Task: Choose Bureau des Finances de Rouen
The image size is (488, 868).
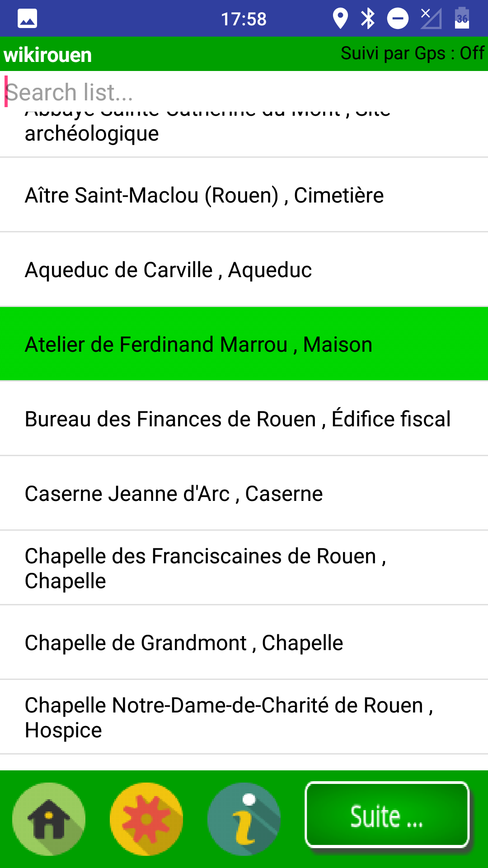Action: tap(244, 419)
